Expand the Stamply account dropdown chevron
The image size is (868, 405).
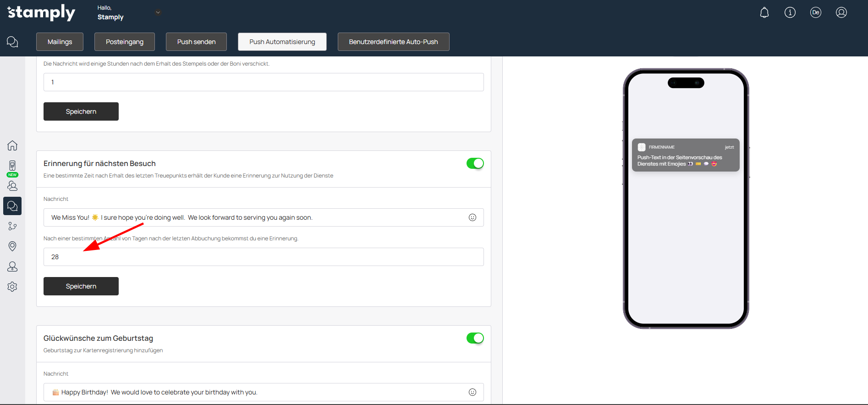tap(158, 13)
